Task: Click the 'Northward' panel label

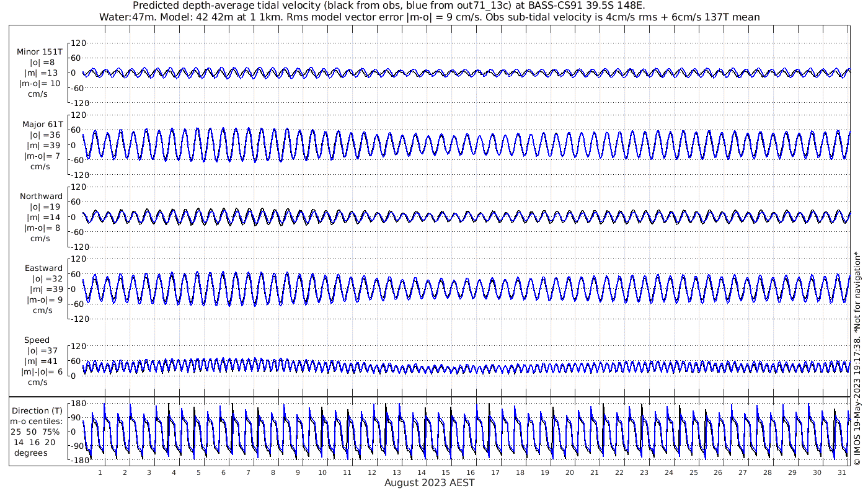Action: pyautogui.click(x=42, y=196)
